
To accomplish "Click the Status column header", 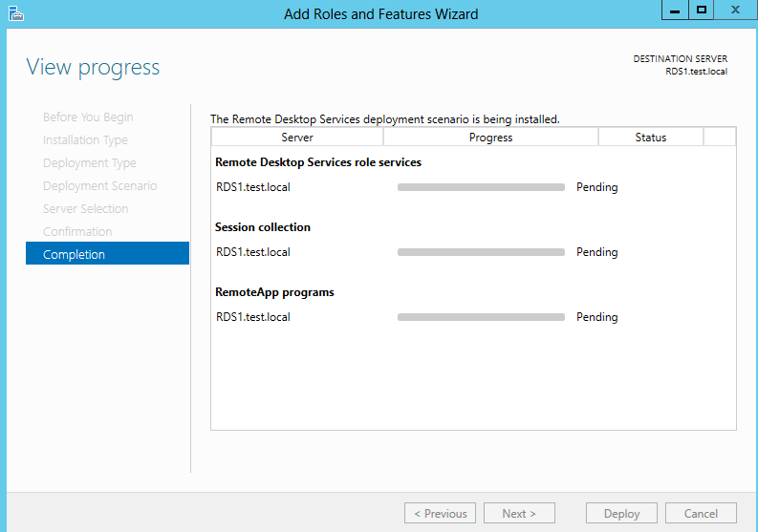I will [651, 138].
